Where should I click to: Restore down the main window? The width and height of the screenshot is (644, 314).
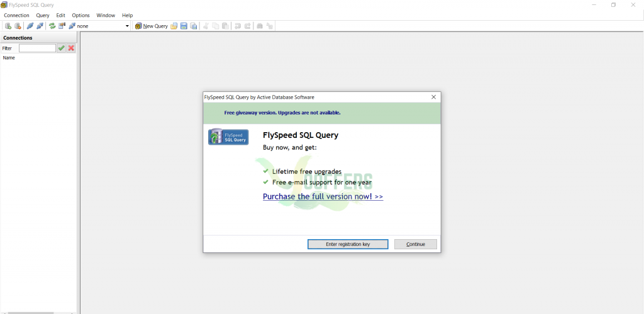(613, 5)
